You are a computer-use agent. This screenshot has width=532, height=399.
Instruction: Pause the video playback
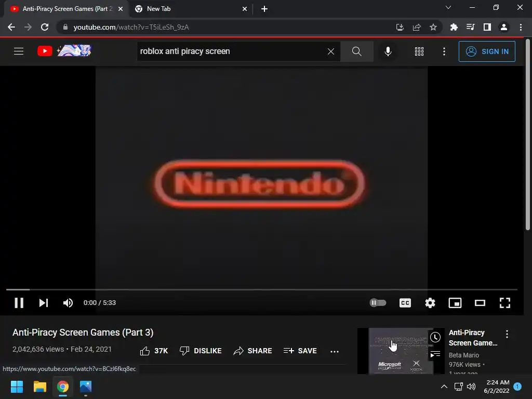click(19, 303)
